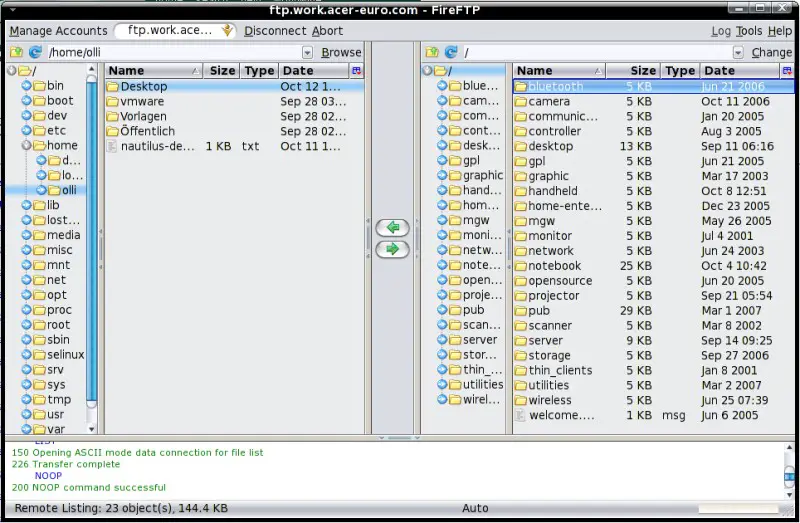The height and width of the screenshot is (523, 800).
Task: Select the graphic folder in remote tree
Action: (x=477, y=176)
